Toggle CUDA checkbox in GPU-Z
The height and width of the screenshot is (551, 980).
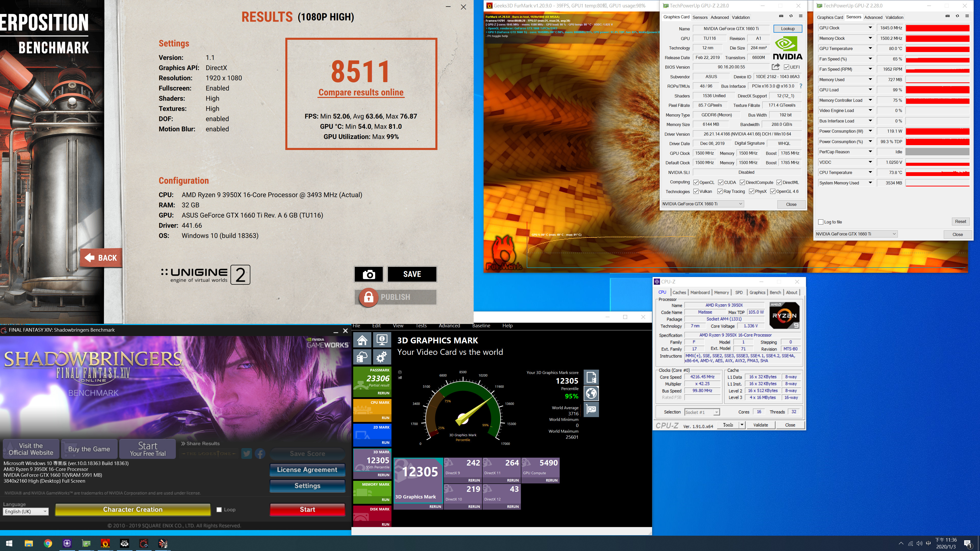pos(720,183)
